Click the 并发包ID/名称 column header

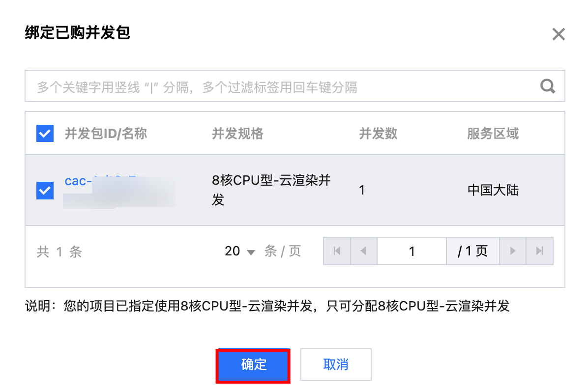tap(106, 133)
